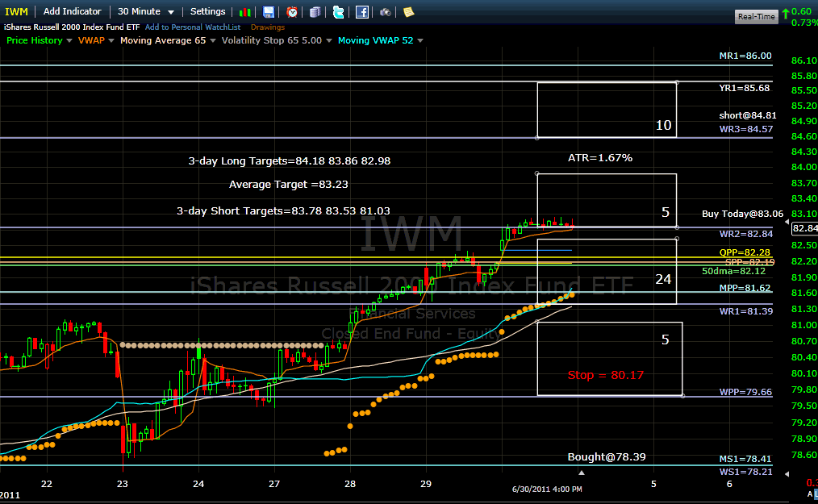The image size is (818, 504).
Task: Select the A scale toggle at bottom right
Action: tap(810, 494)
